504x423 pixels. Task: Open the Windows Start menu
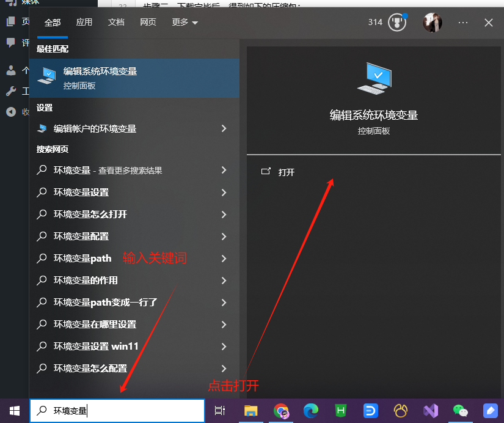15,411
